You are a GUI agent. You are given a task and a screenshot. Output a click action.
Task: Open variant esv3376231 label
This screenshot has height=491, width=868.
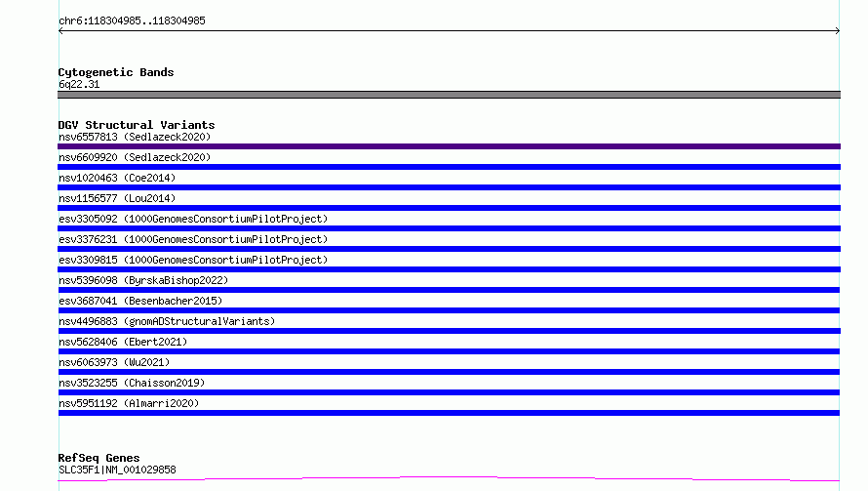(x=193, y=239)
